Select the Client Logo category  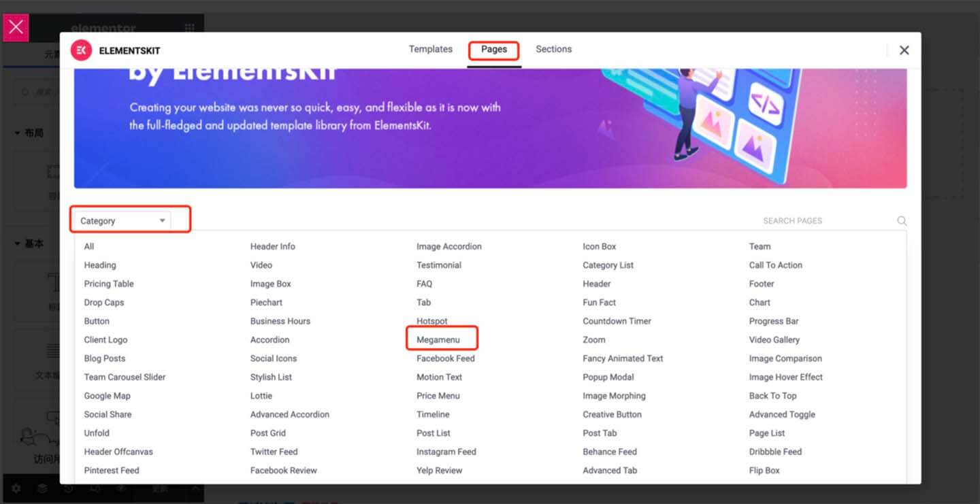click(105, 339)
